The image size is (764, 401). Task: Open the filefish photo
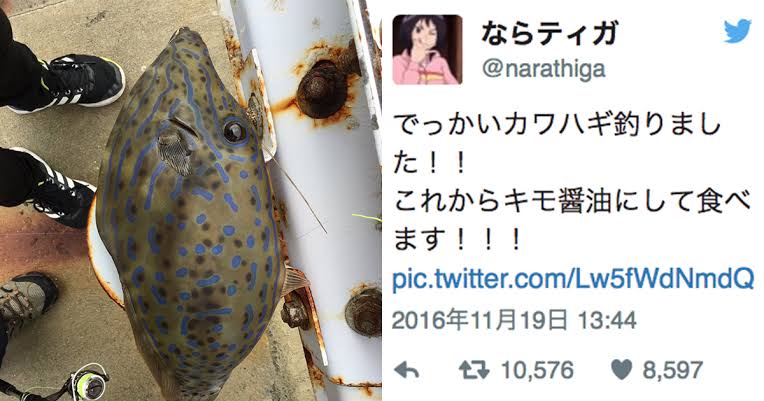191,200
